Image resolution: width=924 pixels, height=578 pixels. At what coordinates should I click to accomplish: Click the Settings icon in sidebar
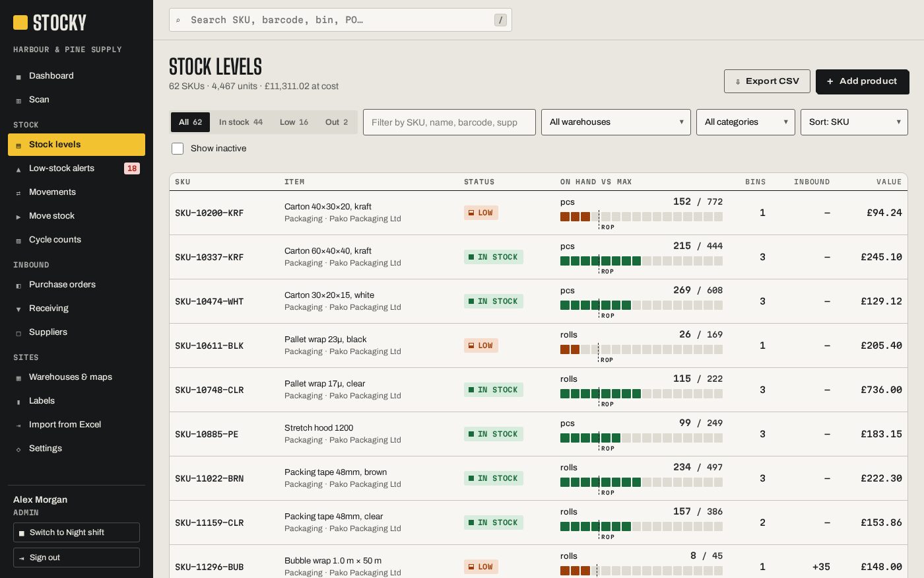tap(18, 449)
